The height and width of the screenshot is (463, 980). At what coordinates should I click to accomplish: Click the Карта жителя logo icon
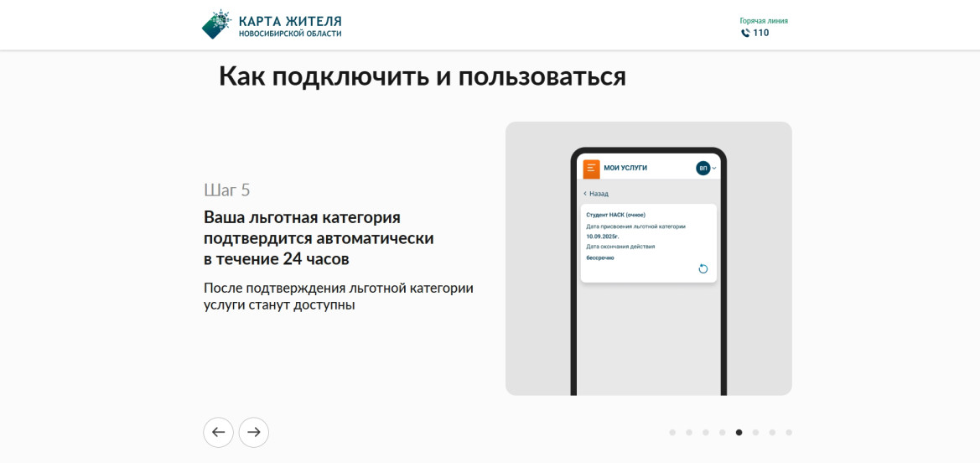click(217, 24)
